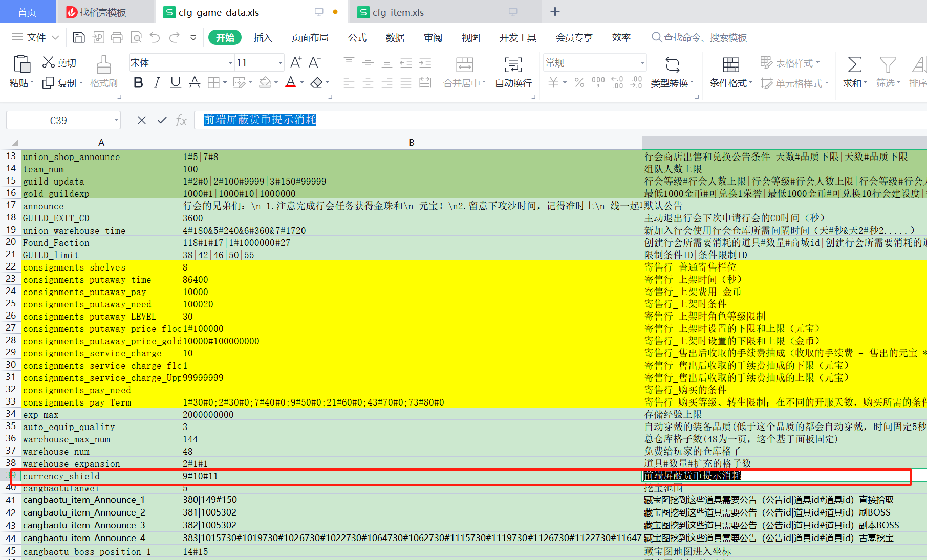
Task: Toggle the strikethrough A icon
Action: (195, 82)
